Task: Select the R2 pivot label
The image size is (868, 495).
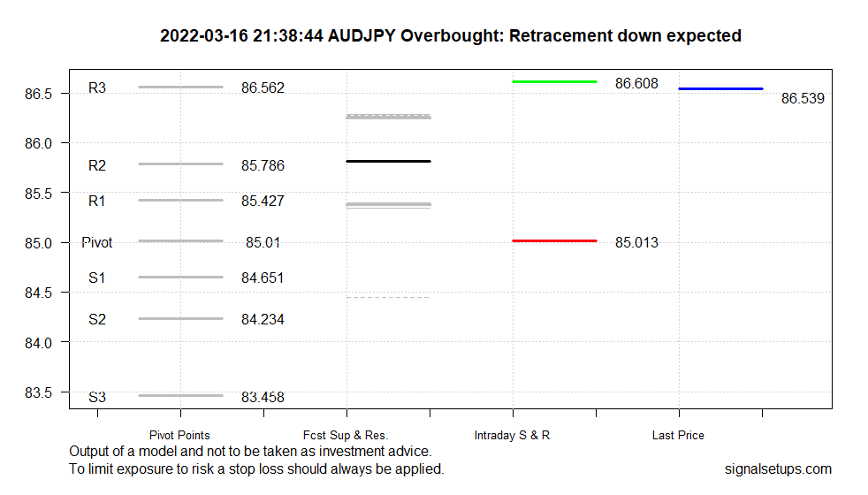Action: [x=97, y=165]
